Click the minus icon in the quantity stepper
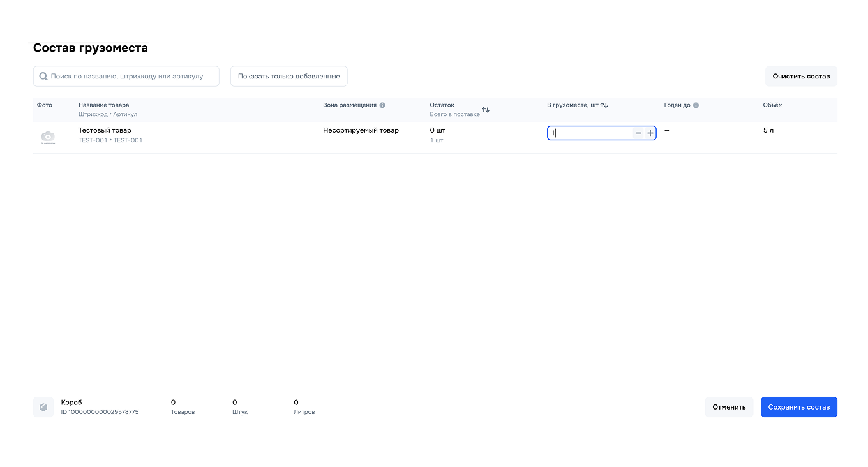The image size is (868, 467). point(638,133)
